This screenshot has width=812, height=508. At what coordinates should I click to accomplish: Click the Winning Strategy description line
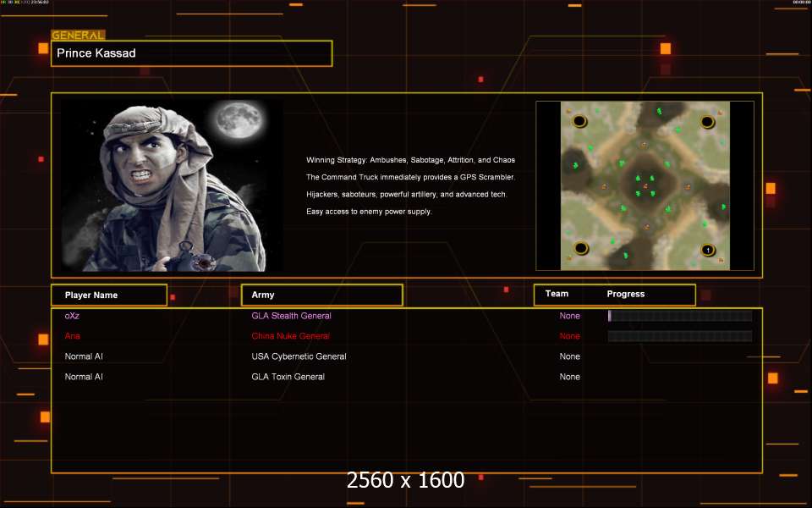(411, 160)
